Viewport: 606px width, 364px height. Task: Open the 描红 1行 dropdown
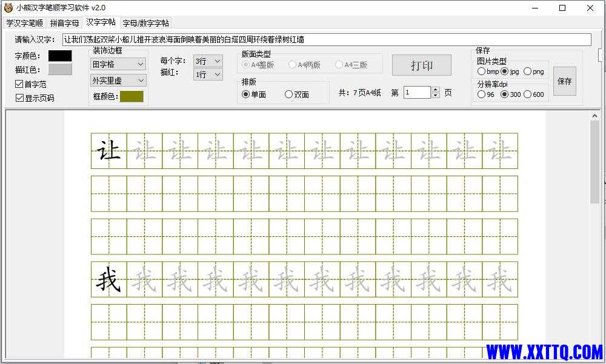pyautogui.click(x=208, y=74)
